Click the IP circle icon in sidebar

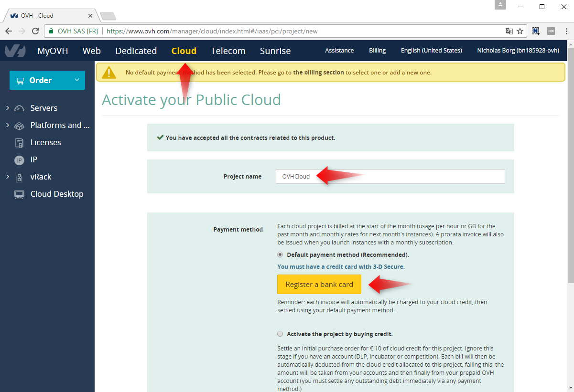click(19, 160)
